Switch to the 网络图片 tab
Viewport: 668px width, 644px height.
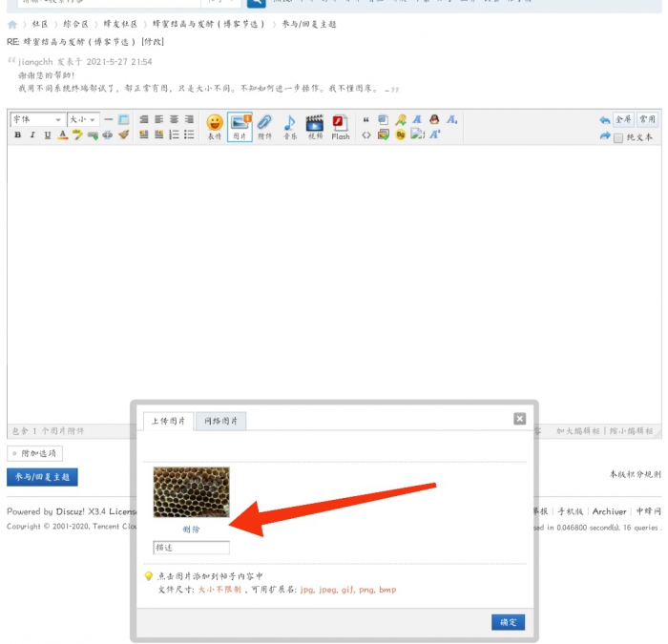tap(220, 422)
